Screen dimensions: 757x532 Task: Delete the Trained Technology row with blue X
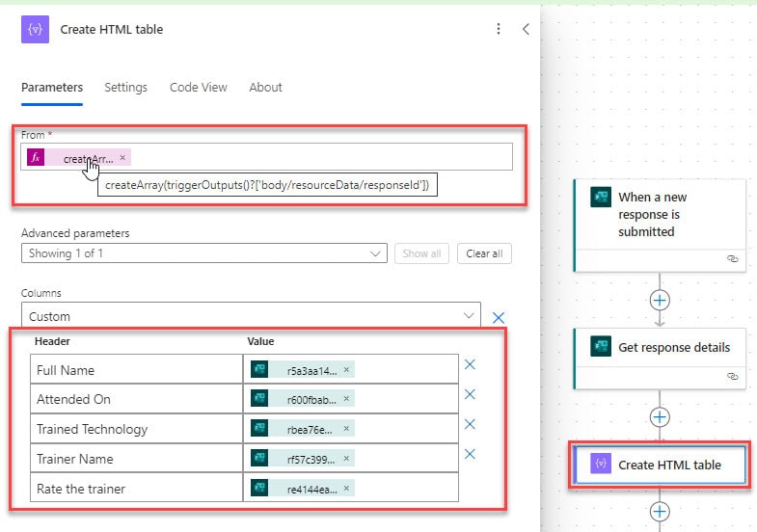tap(470, 424)
